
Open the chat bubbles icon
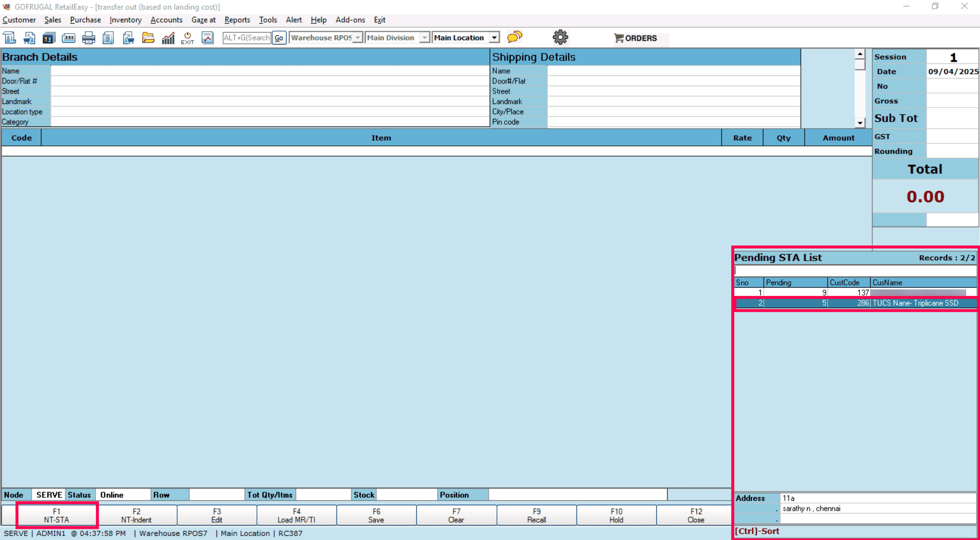[515, 37]
